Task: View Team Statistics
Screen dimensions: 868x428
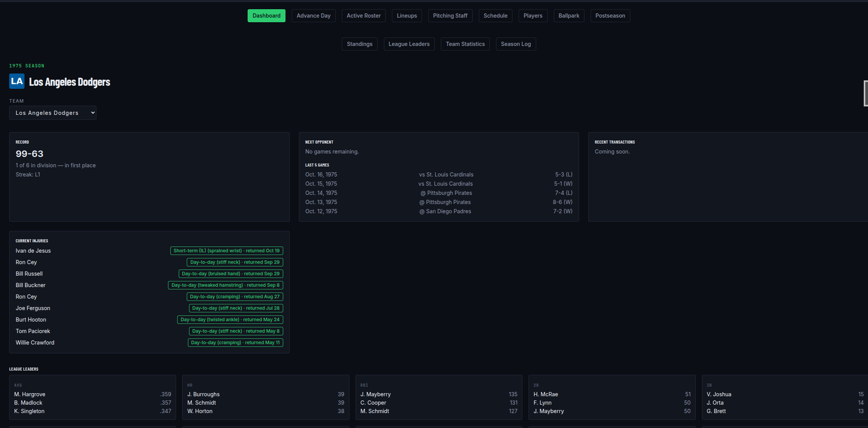Action: (465, 44)
